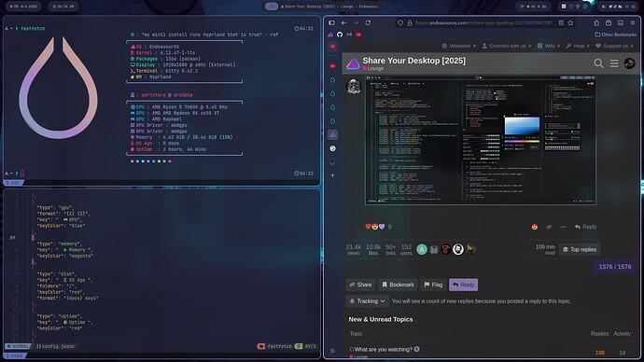Open the tracking protection shield icon

coord(400,23)
